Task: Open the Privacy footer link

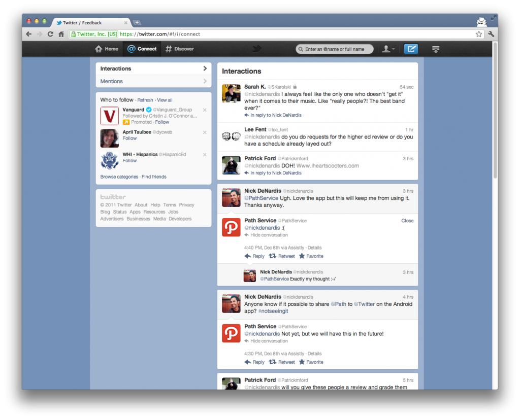Action: tap(187, 205)
